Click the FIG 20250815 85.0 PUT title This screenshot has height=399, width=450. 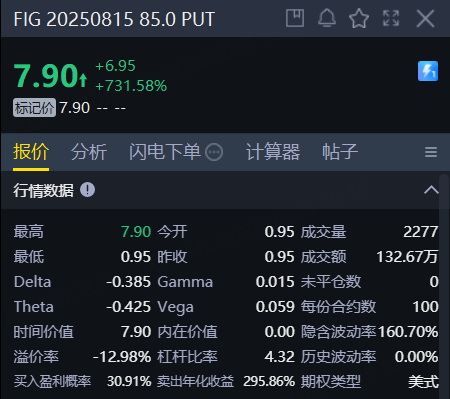[114, 19]
